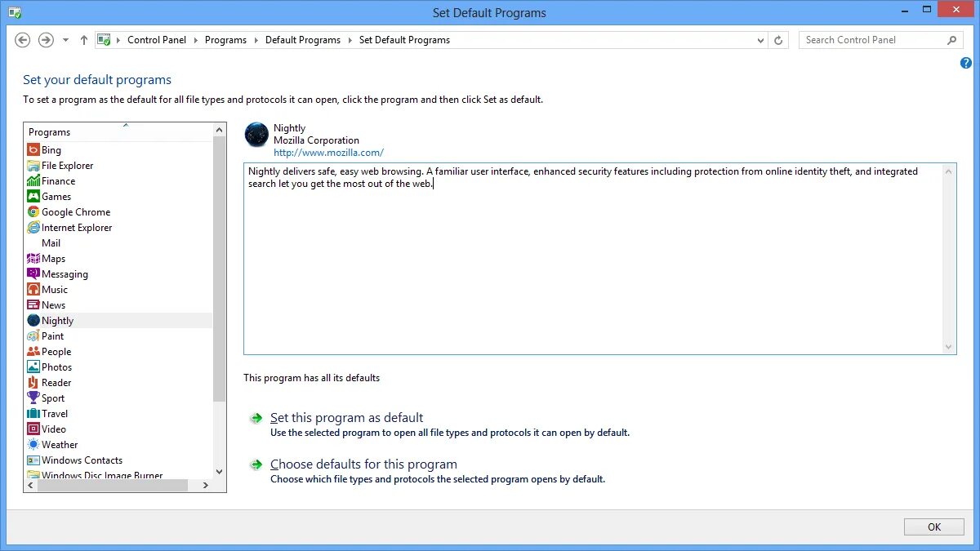Expand the chevron after Control Panel breadcrumb

(x=195, y=40)
